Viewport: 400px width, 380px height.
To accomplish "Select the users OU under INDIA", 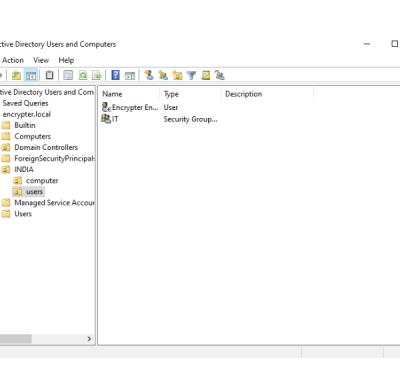I will (34, 192).
